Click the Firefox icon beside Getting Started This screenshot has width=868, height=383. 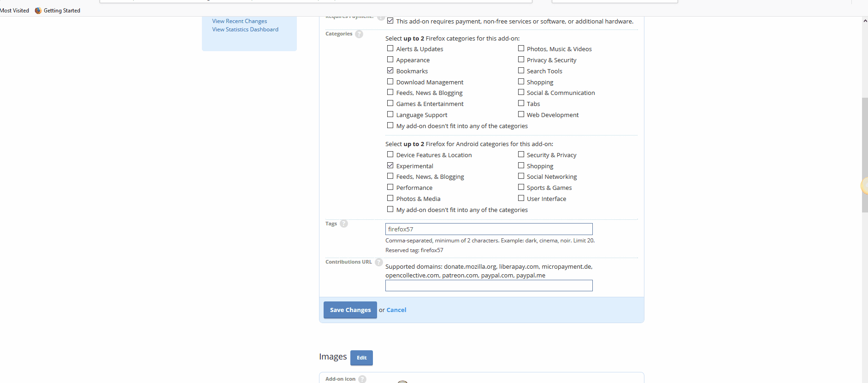[38, 10]
